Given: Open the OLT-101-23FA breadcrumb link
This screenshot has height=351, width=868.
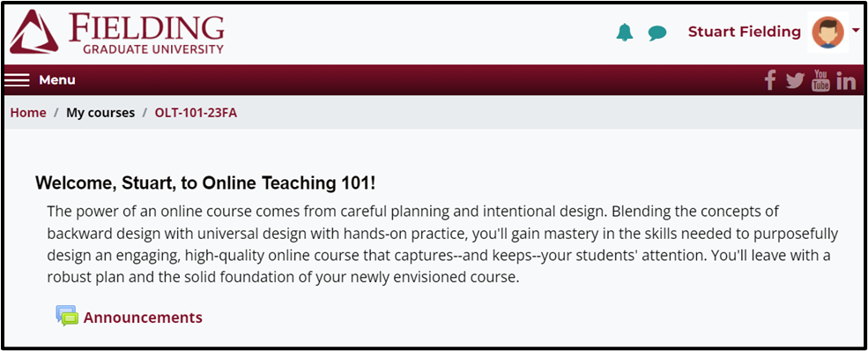Looking at the screenshot, I should pyautogui.click(x=196, y=113).
